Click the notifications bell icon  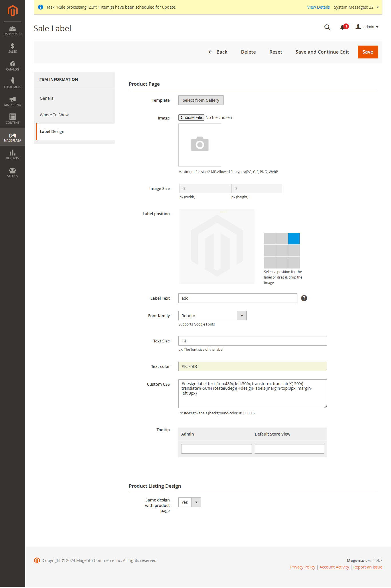[x=342, y=27]
